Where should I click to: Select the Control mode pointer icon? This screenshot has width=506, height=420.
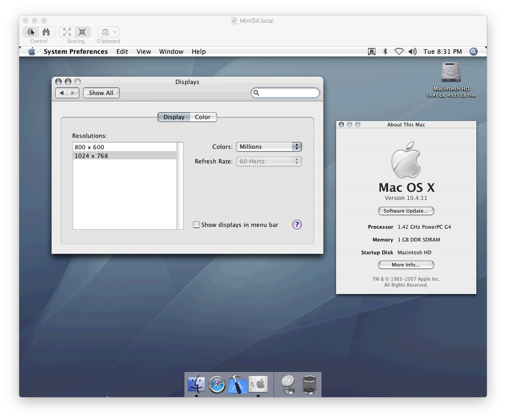[31, 32]
